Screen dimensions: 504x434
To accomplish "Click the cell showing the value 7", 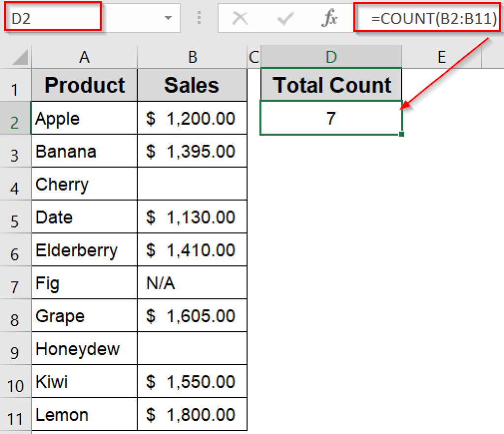I will click(x=331, y=118).
